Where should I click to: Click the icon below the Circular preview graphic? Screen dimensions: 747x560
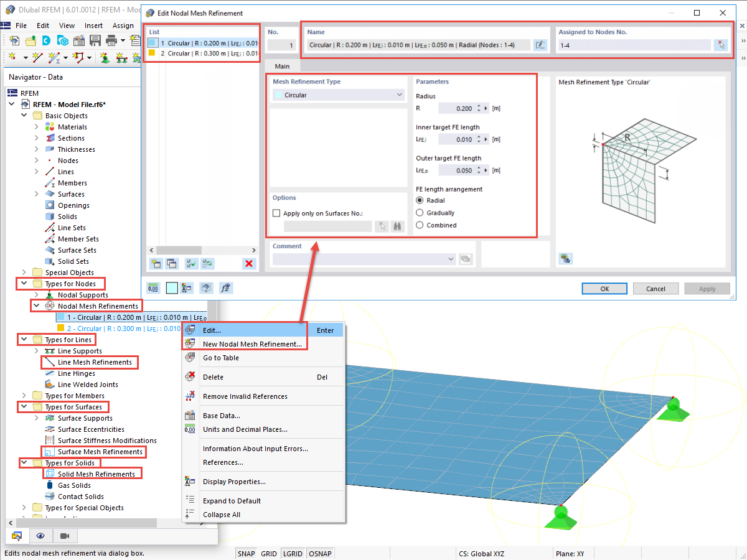point(565,258)
